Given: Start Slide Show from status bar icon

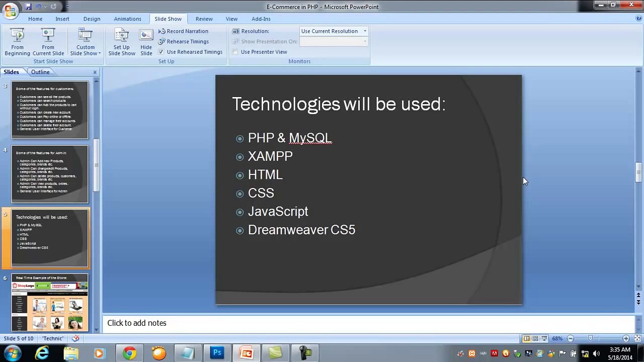Looking at the screenshot, I should click(544, 338).
